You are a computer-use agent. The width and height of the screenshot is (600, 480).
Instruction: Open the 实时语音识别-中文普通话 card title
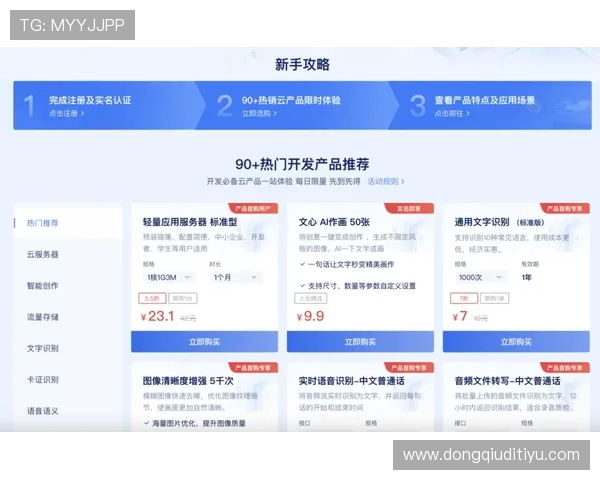pyautogui.click(x=351, y=381)
